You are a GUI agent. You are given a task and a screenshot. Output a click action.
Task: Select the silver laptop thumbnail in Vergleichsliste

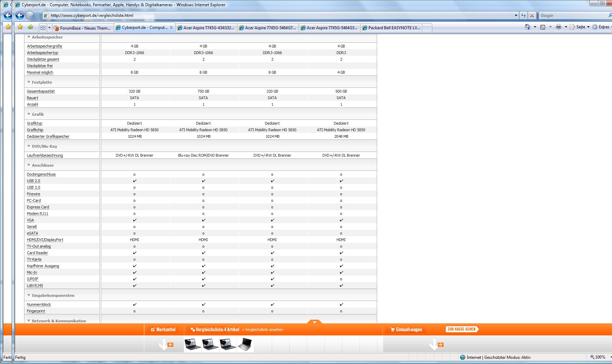click(x=245, y=344)
